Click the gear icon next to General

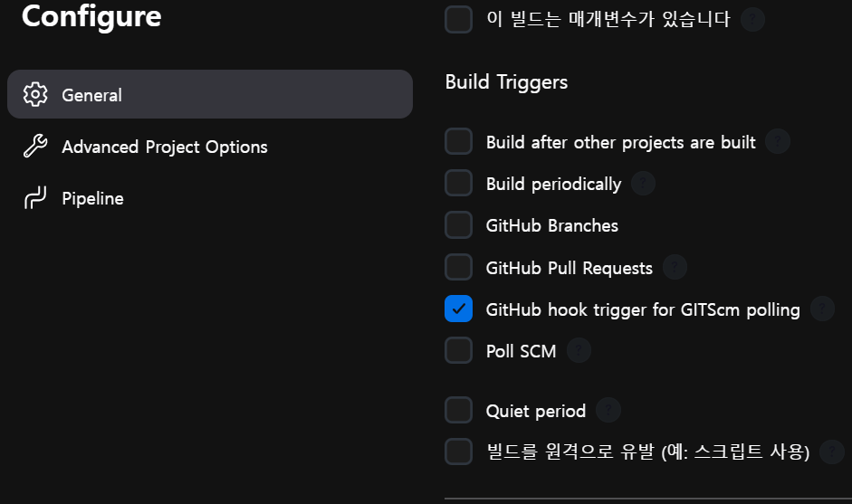point(35,94)
